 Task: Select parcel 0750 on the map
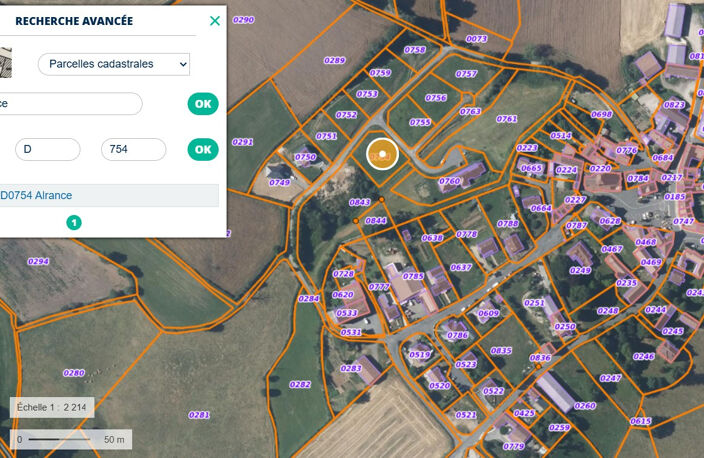point(305,157)
